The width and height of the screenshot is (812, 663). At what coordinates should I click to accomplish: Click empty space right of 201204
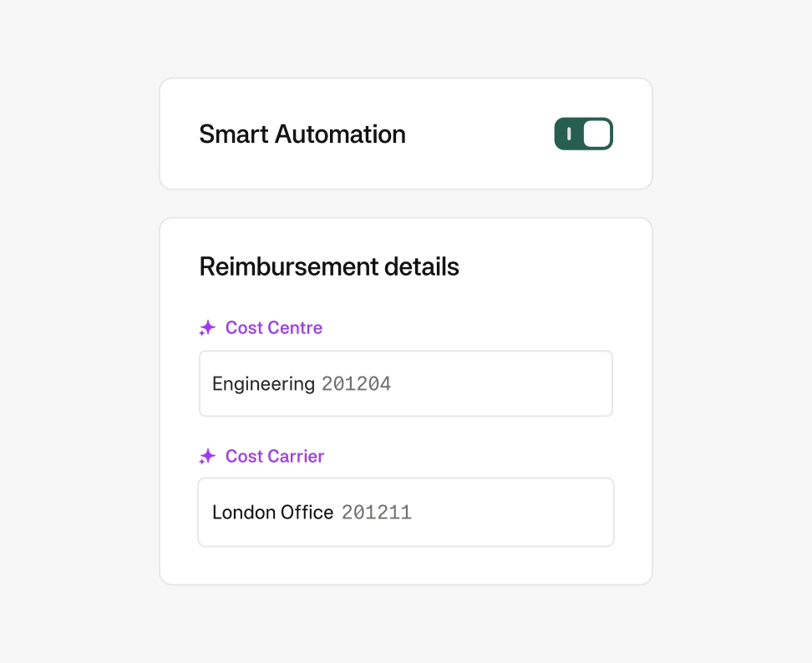(501, 384)
